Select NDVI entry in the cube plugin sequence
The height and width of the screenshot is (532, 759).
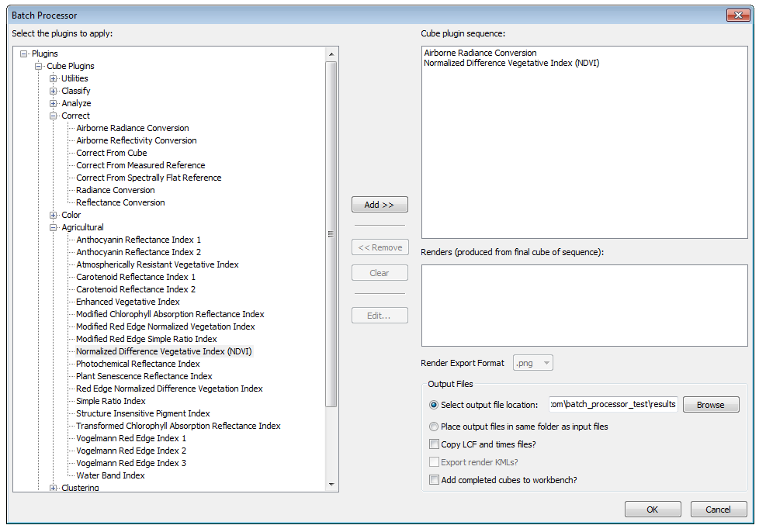[511, 63]
